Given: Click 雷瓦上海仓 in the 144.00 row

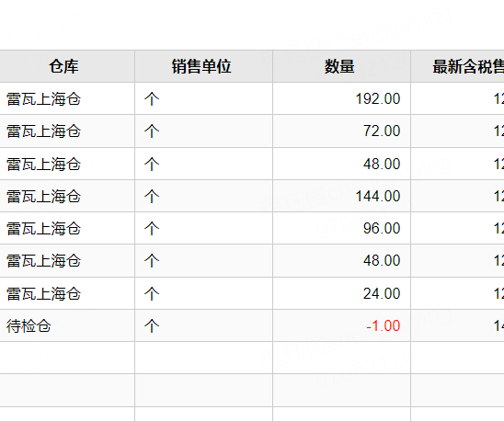Looking at the screenshot, I should tap(43, 197).
